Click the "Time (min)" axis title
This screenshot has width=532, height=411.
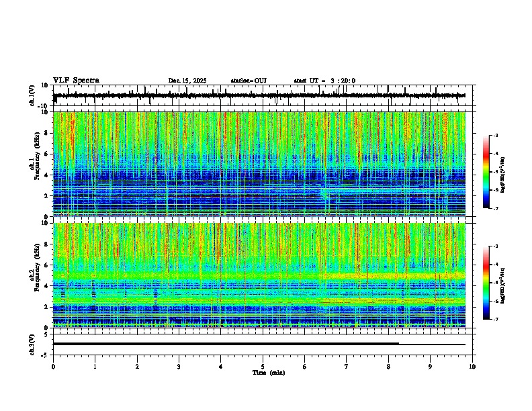269,373
